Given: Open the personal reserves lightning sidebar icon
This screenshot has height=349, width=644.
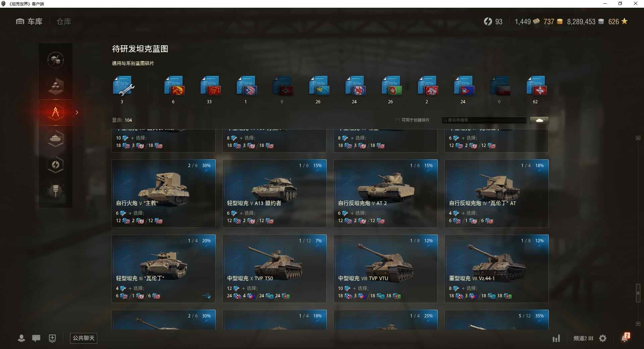Looking at the screenshot, I should (x=56, y=164).
